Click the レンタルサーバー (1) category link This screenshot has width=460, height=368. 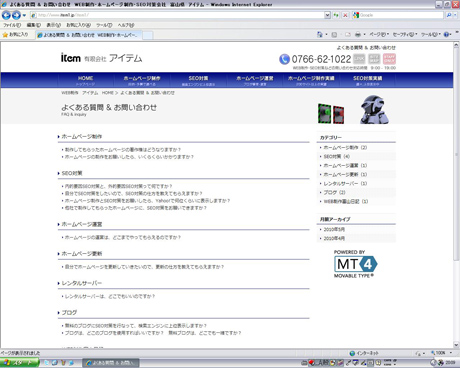tap(345, 183)
